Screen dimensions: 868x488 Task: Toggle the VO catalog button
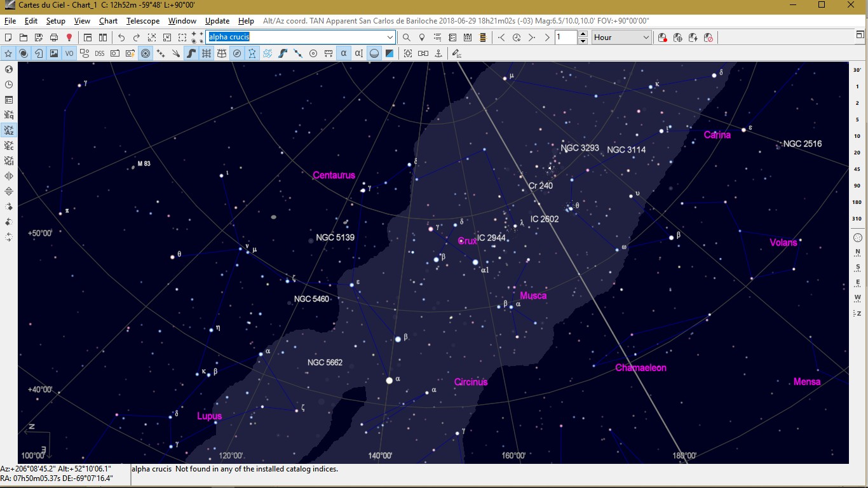click(69, 53)
